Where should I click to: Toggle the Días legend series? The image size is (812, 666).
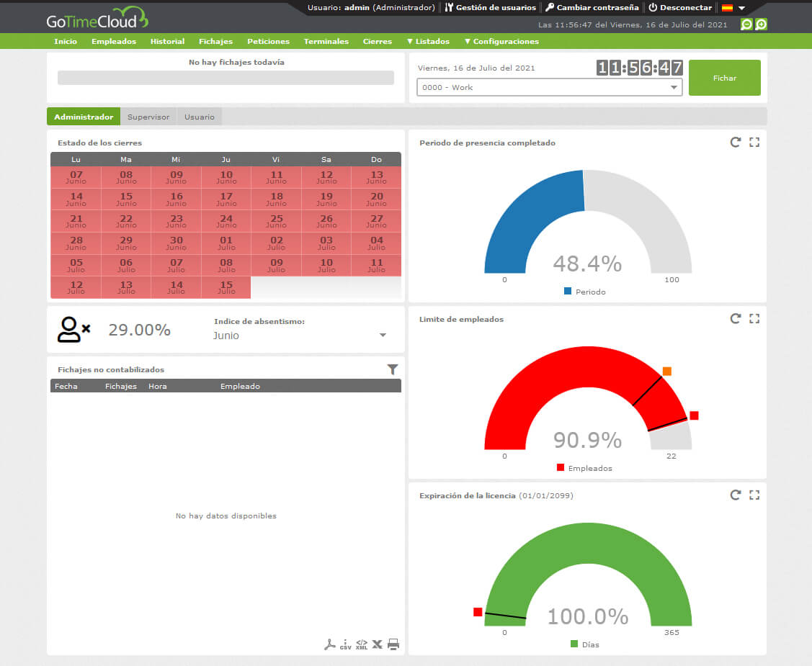click(584, 644)
